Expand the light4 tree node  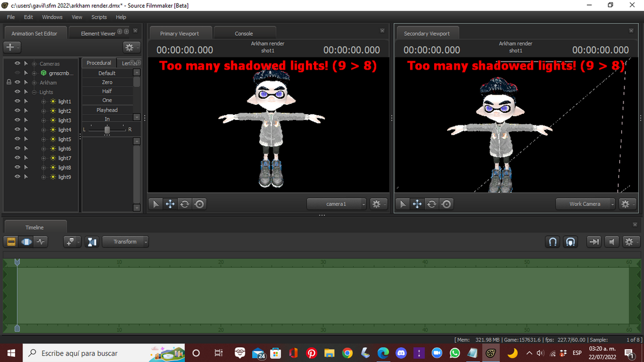[x=44, y=130]
